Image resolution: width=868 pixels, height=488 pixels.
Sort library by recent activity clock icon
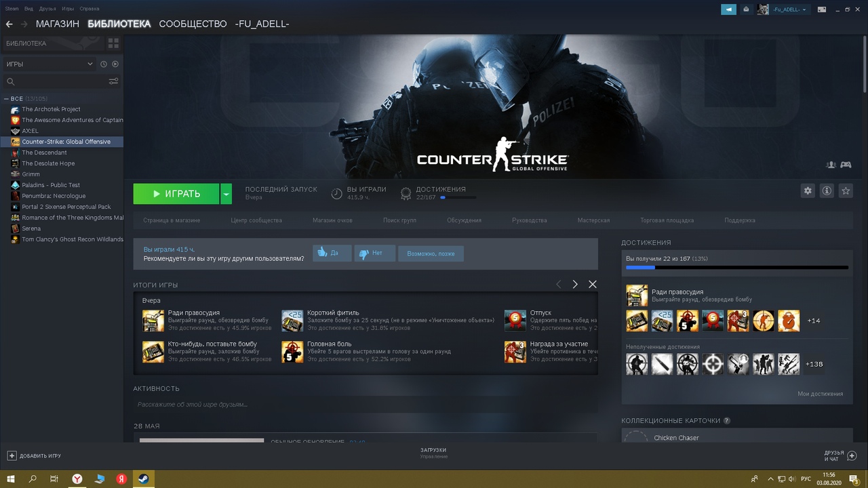104,64
